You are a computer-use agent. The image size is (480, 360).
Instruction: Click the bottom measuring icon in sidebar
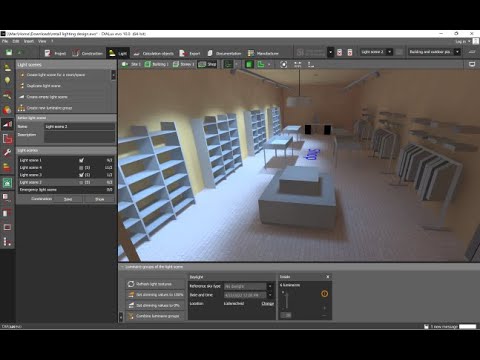(7, 242)
